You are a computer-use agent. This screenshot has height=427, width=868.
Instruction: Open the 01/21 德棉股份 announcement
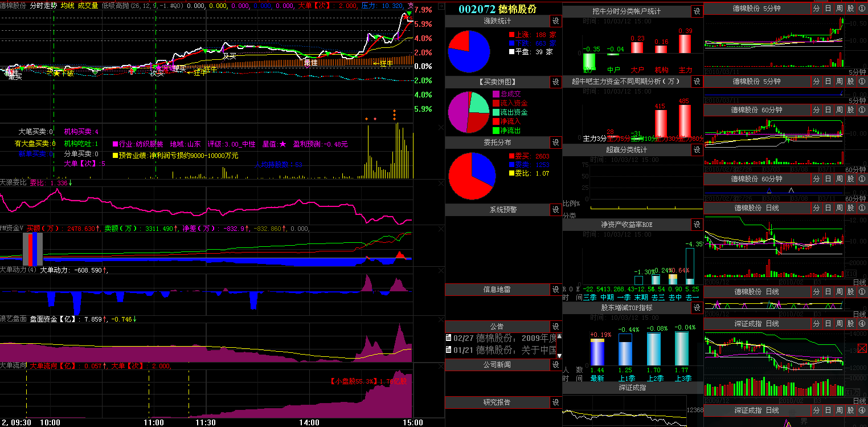pyautogui.click(x=501, y=350)
